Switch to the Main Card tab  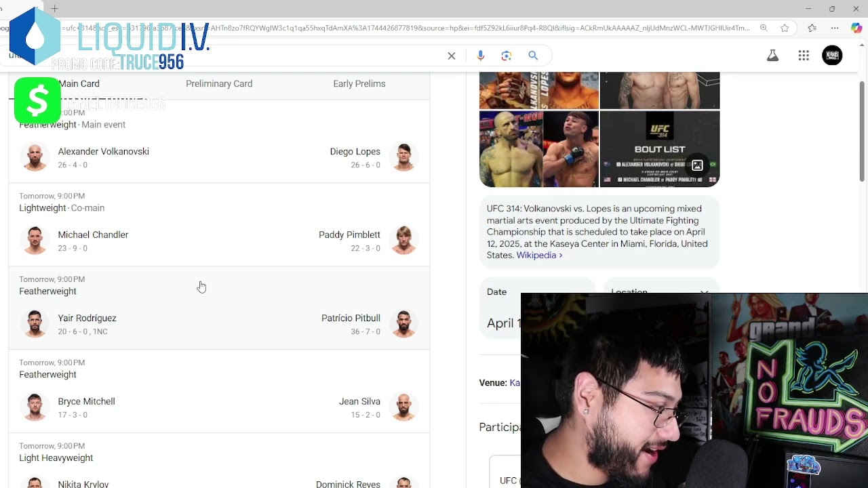[x=79, y=84]
